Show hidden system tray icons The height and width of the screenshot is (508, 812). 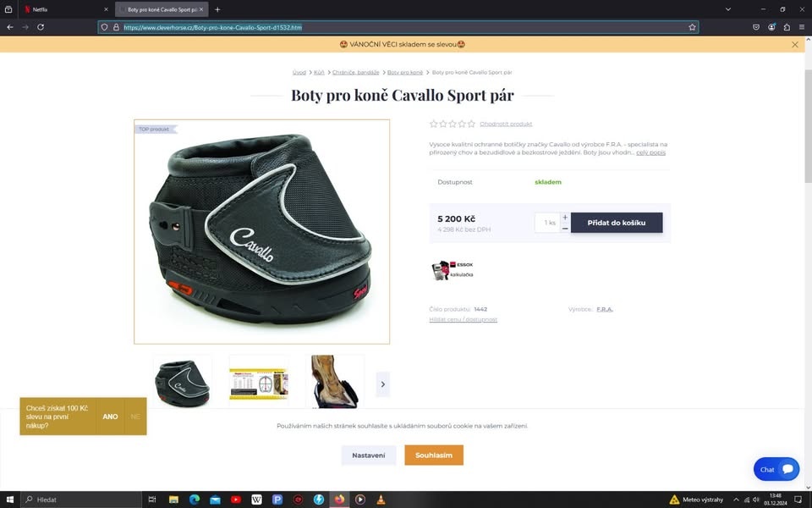tap(736, 500)
